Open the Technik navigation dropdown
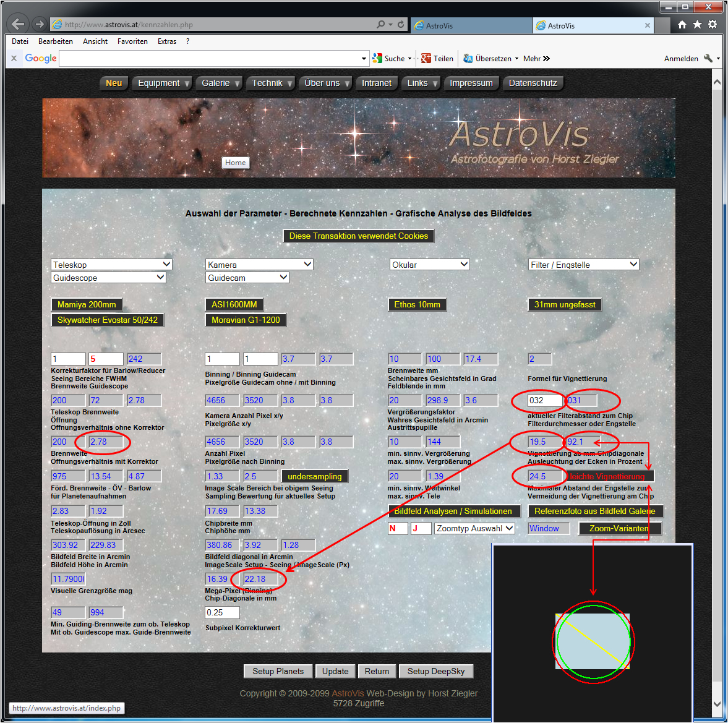This screenshot has height=723, width=728. (x=271, y=83)
